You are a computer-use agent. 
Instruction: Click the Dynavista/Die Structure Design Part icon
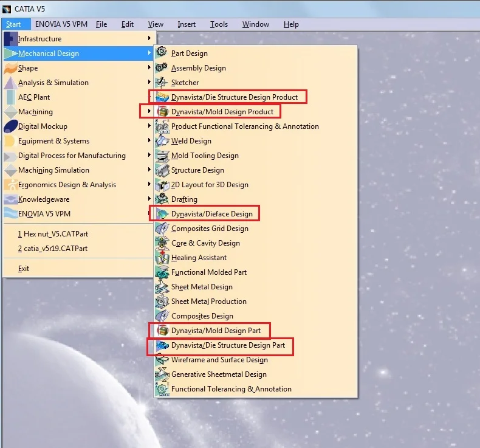click(x=162, y=345)
